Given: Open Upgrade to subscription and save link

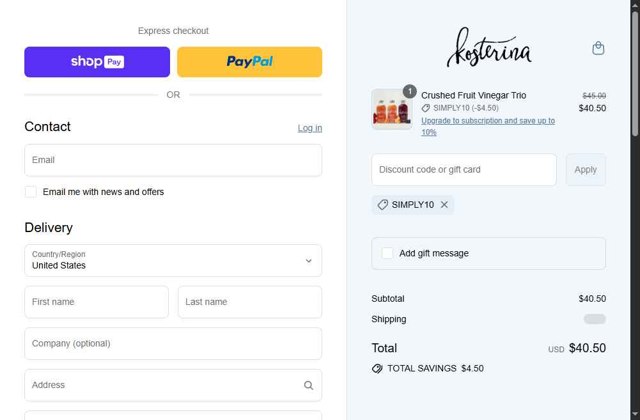Looking at the screenshot, I should tap(488, 127).
